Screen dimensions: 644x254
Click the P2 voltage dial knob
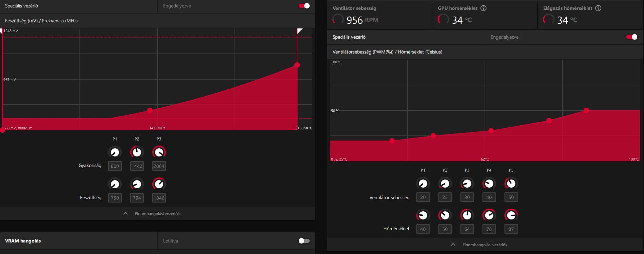point(137,184)
